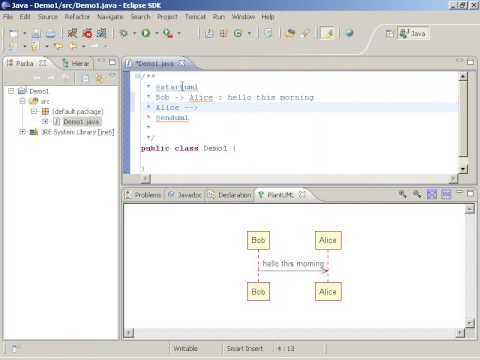Screen dimensions: 480x360
Task: Open the Refactor menu
Action: click(77, 17)
